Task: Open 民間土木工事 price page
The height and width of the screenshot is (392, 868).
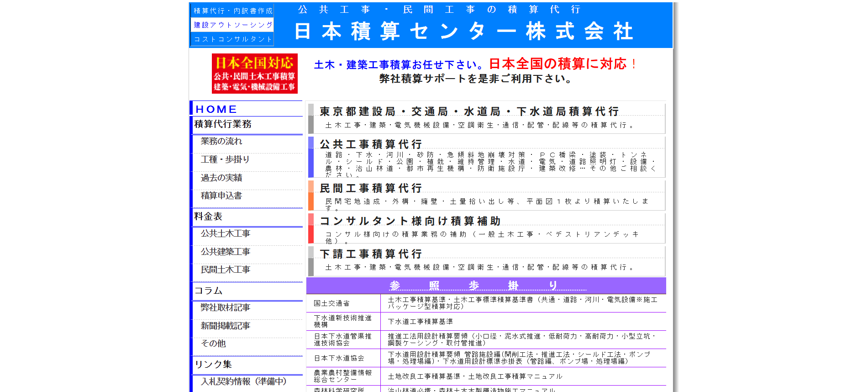Action: pyautogui.click(x=226, y=270)
